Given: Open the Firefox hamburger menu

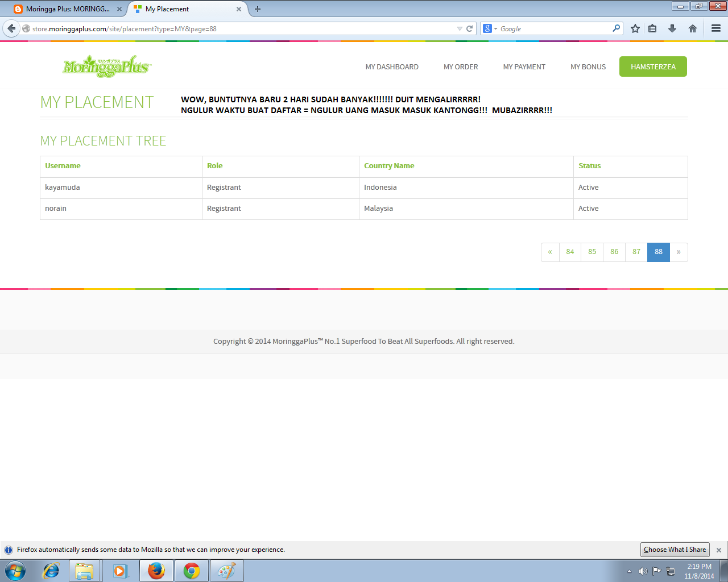Looking at the screenshot, I should 716,28.
